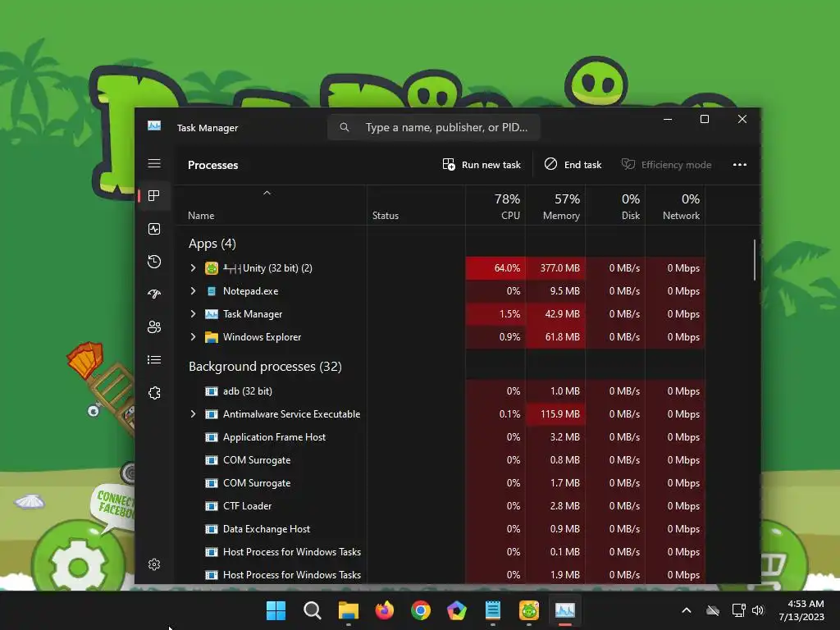Image resolution: width=840 pixels, height=630 pixels.
Task: Click the OneDrive cloud tray icon
Action: click(713, 610)
